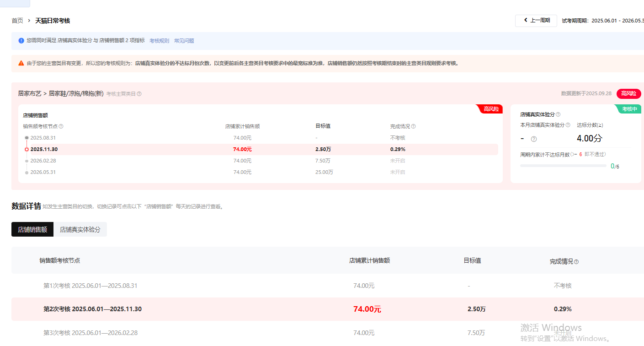
Task: Click help icon beside 本月店铺真实体验分
Action: pyautogui.click(x=568, y=125)
